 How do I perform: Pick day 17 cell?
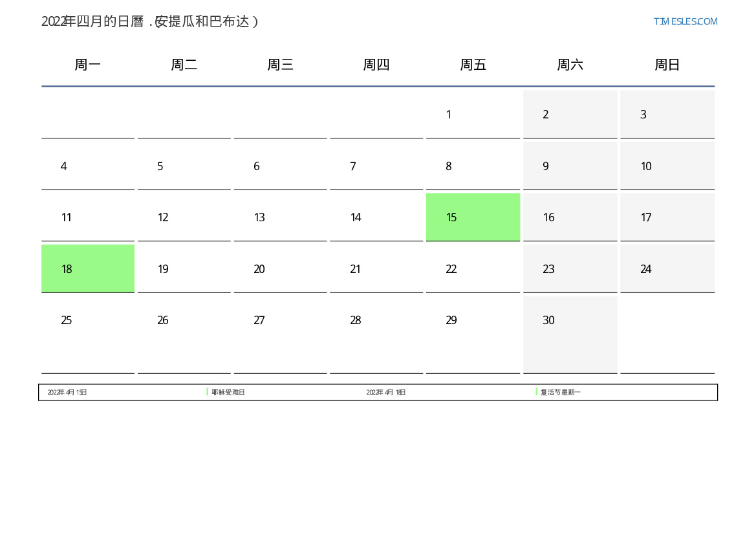point(667,217)
